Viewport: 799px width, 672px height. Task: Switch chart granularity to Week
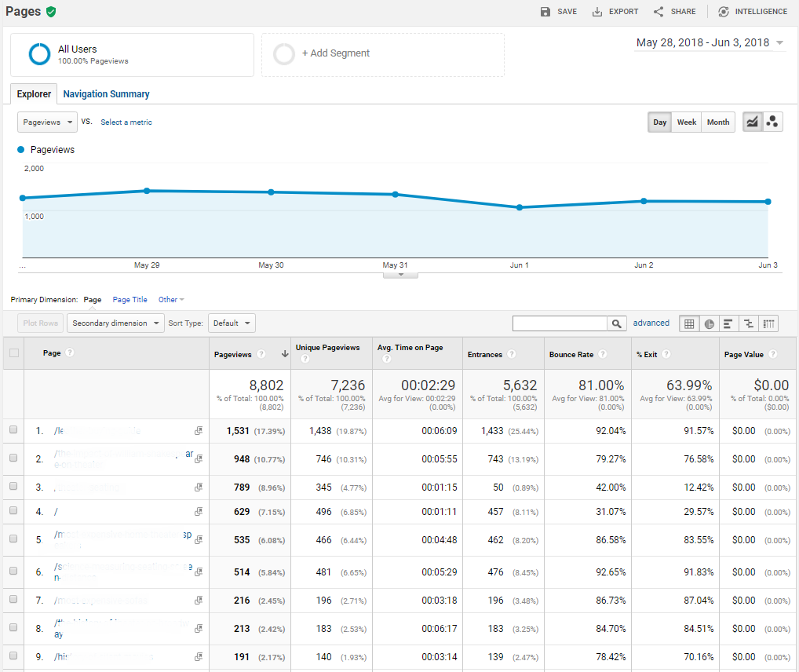pyautogui.click(x=687, y=122)
